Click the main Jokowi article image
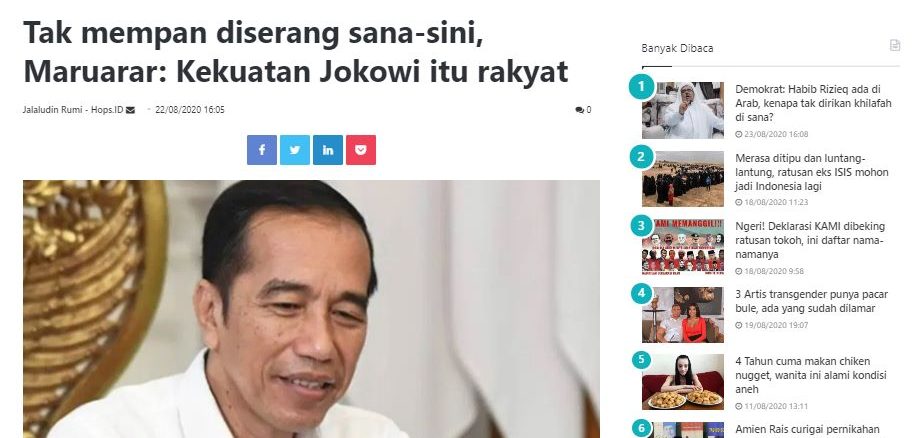This screenshot has width=920, height=438. 312,309
